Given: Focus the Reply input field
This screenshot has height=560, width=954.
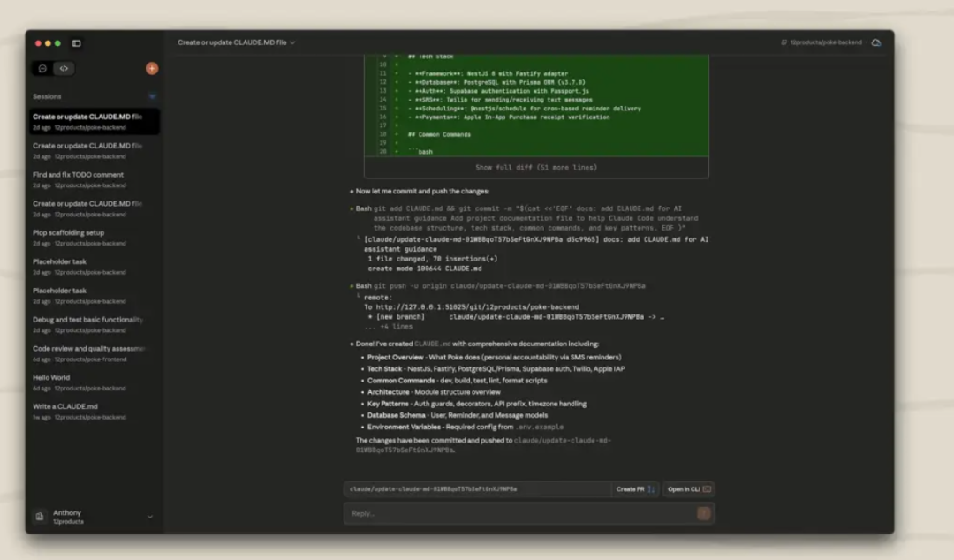Looking at the screenshot, I should point(520,514).
